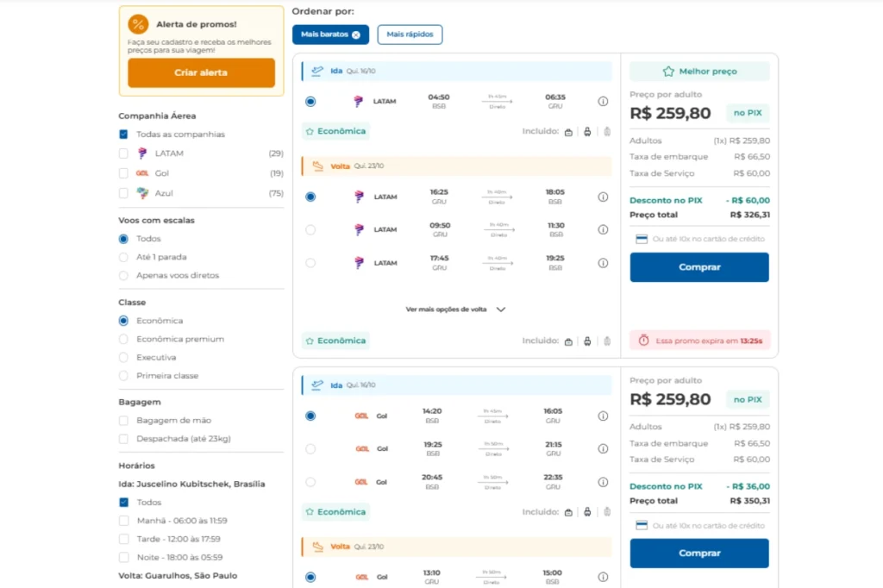Sort results by Mais baratos
The width and height of the screenshot is (883, 588).
point(324,34)
